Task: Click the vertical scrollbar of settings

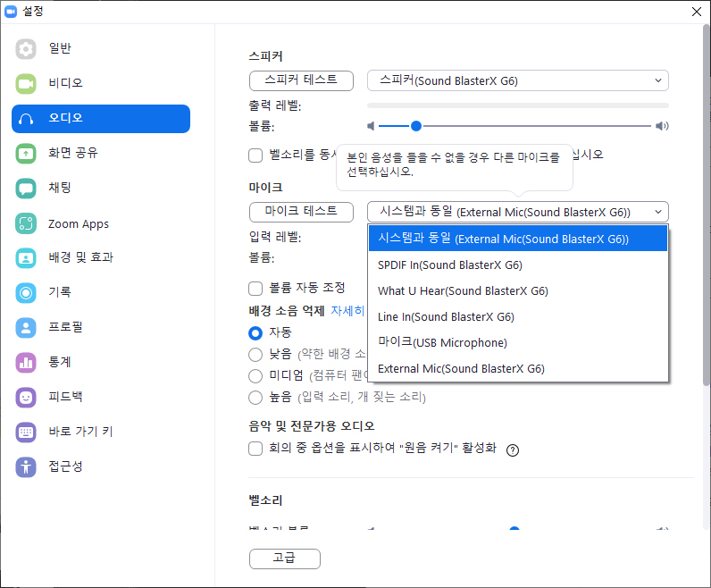Action: [x=707, y=205]
